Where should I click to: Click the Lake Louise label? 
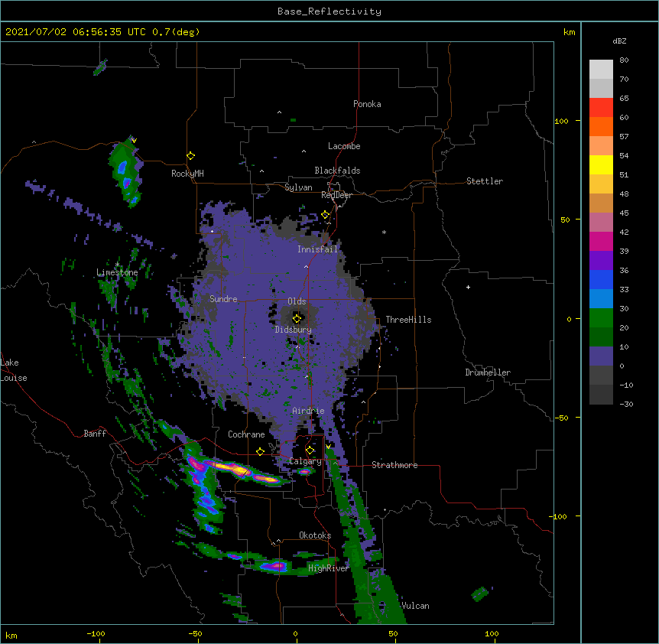coord(14,370)
